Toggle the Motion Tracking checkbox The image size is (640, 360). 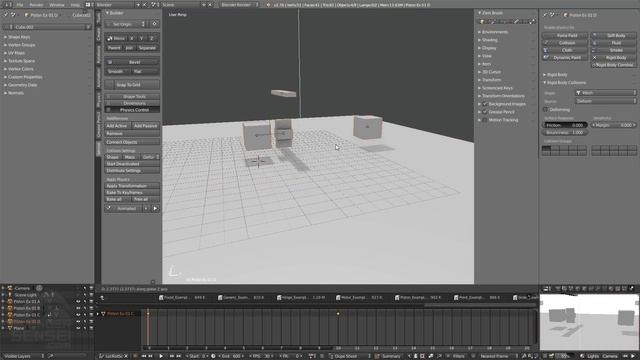click(485, 120)
